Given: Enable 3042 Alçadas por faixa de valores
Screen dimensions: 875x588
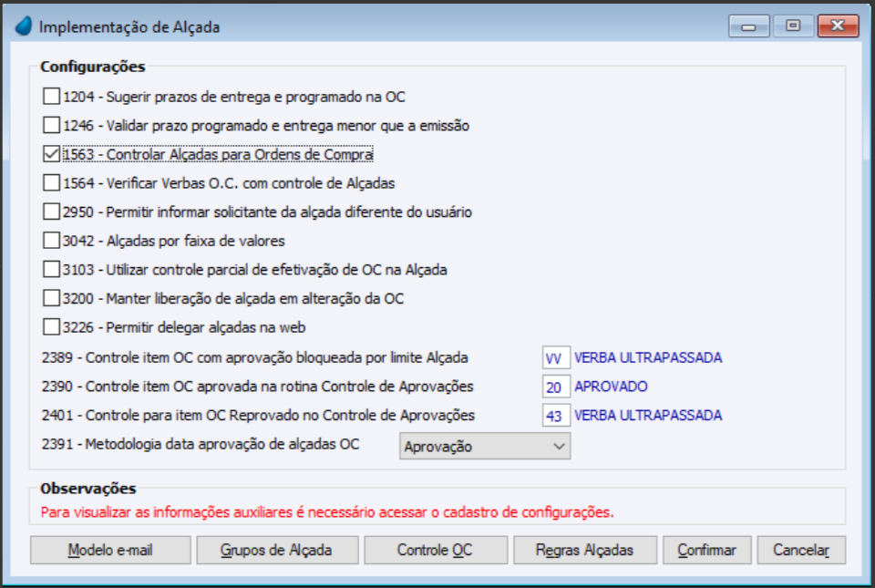Looking at the screenshot, I should [x=52, y=242].
